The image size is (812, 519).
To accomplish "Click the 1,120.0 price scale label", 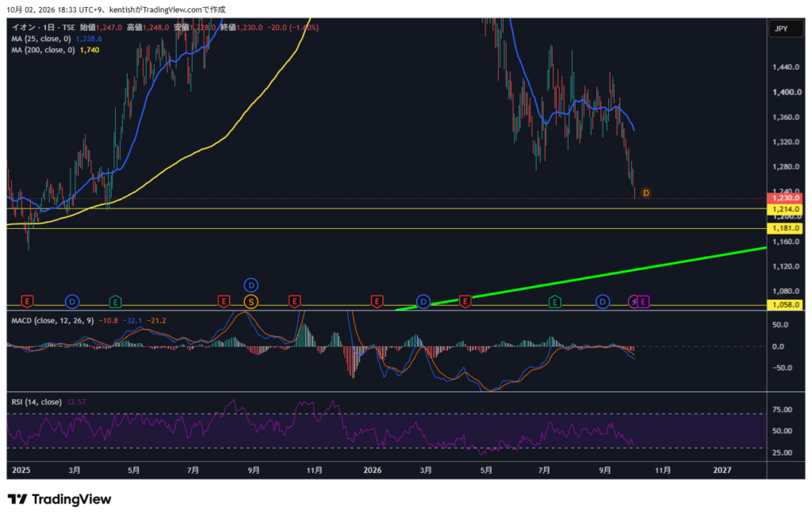I will [x=786, y=266].
